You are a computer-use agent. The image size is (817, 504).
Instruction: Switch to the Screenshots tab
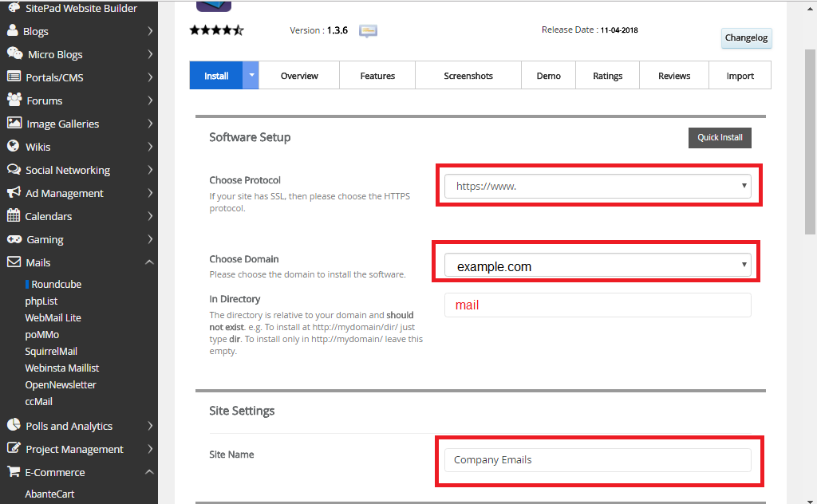pos(468,75)
